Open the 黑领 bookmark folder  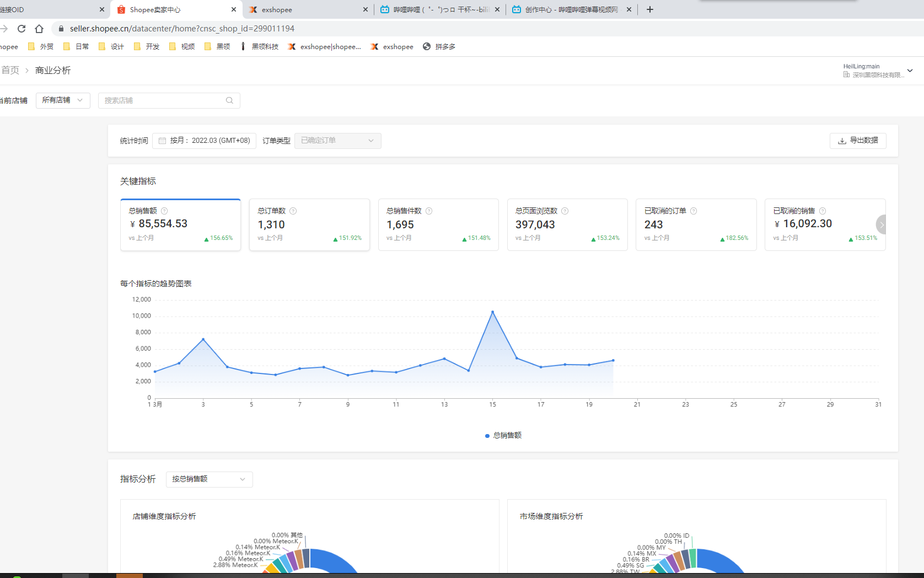click(217, 47)
